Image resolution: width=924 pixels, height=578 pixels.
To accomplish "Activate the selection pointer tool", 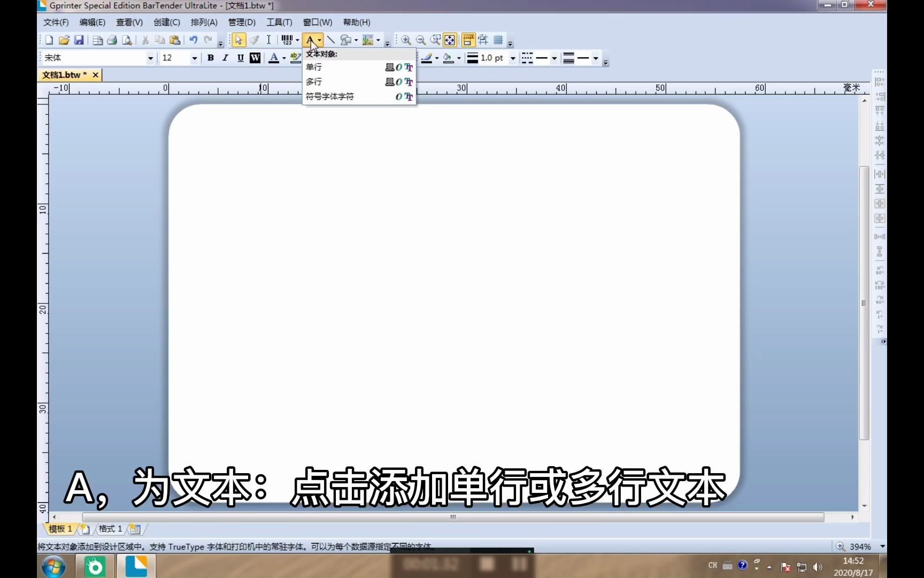I will [238, 40].
